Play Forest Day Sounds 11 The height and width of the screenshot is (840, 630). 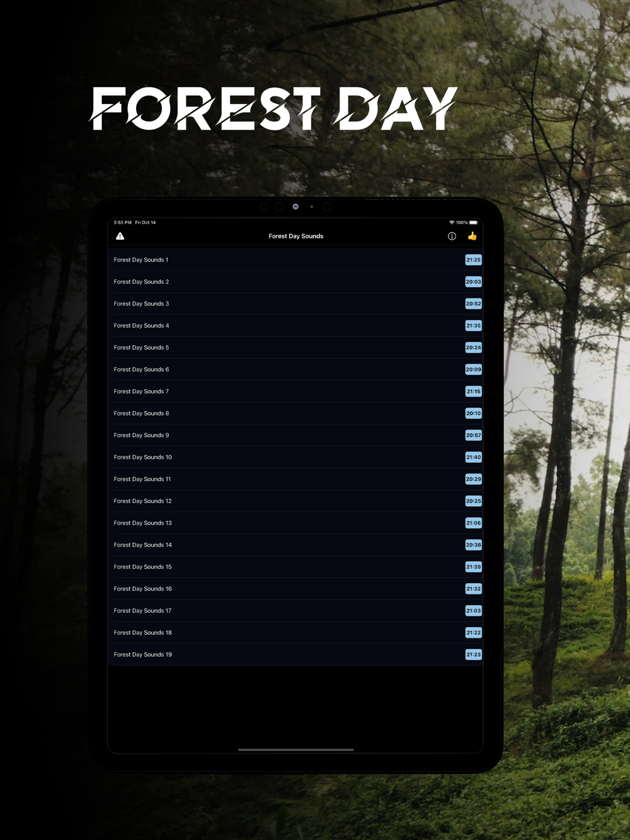295,479
